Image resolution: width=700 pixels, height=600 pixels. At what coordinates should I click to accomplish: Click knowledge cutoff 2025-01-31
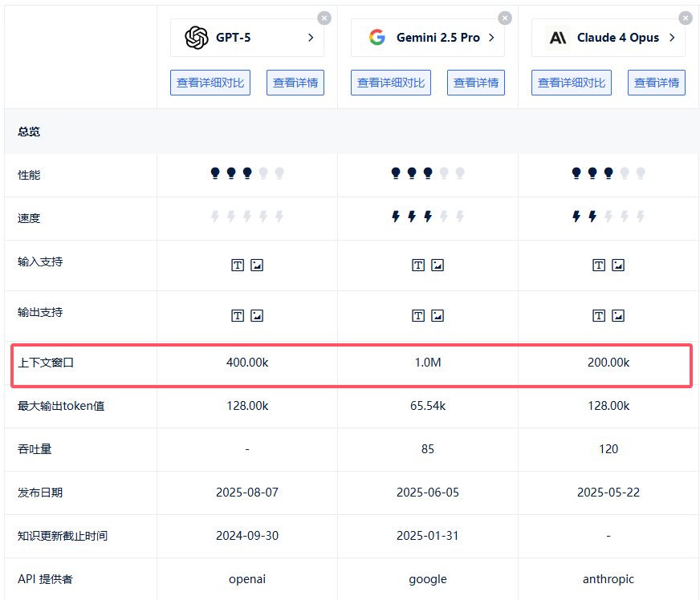[x=428, y=536]
